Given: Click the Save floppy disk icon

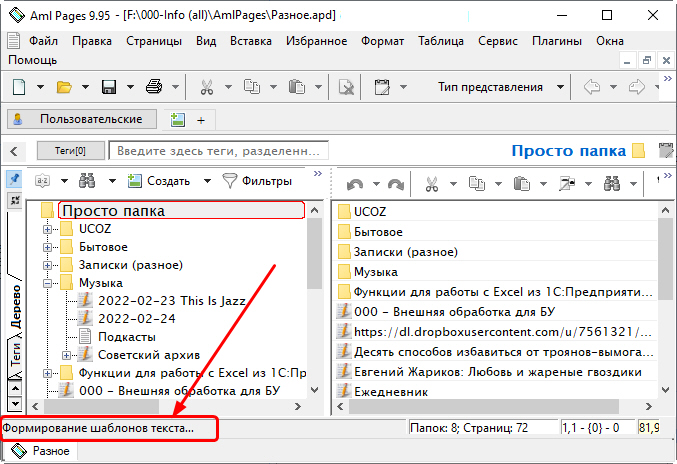Looking at the screenshot, I should (109, 87).
